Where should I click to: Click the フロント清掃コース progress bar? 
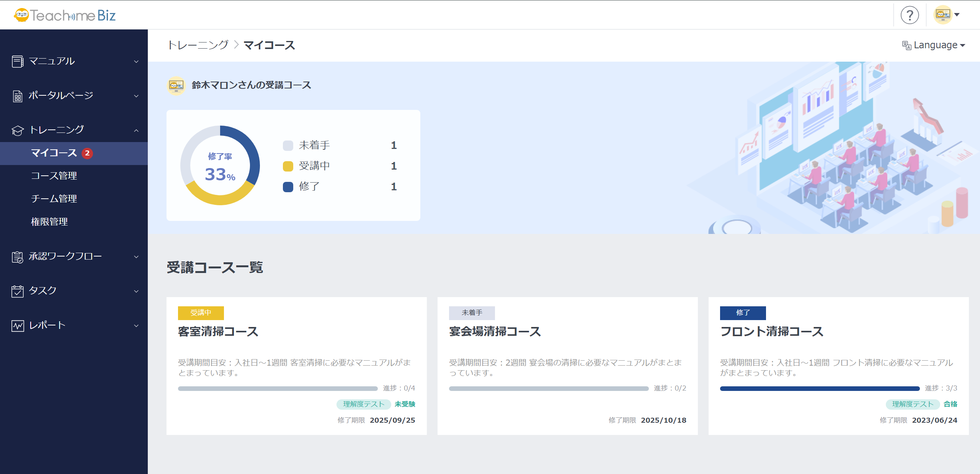click(x=819, y=389)
